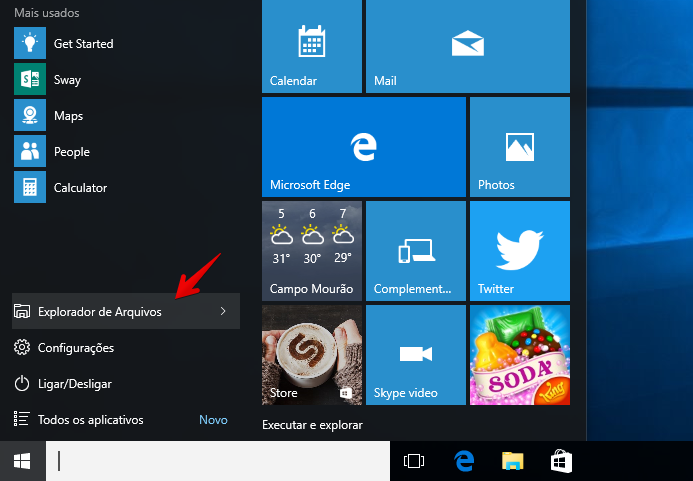Click the Windows Start button
The height and width of the screenshot is (481, 693).
(22, 461)
